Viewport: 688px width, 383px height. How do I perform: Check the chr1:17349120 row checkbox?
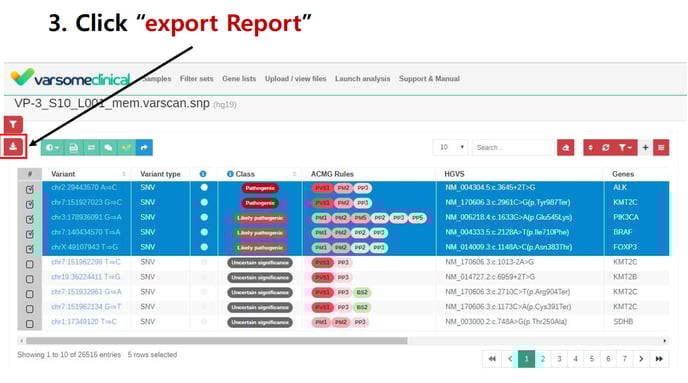pyautogui.click(x=29, y=324)
